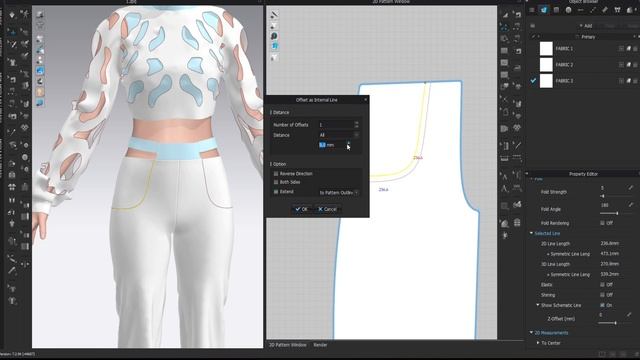This screenshot has width=640, height=360.
Task: Click the diagonal line tool in 2D right toolbar
Action: tap(518, 146)
